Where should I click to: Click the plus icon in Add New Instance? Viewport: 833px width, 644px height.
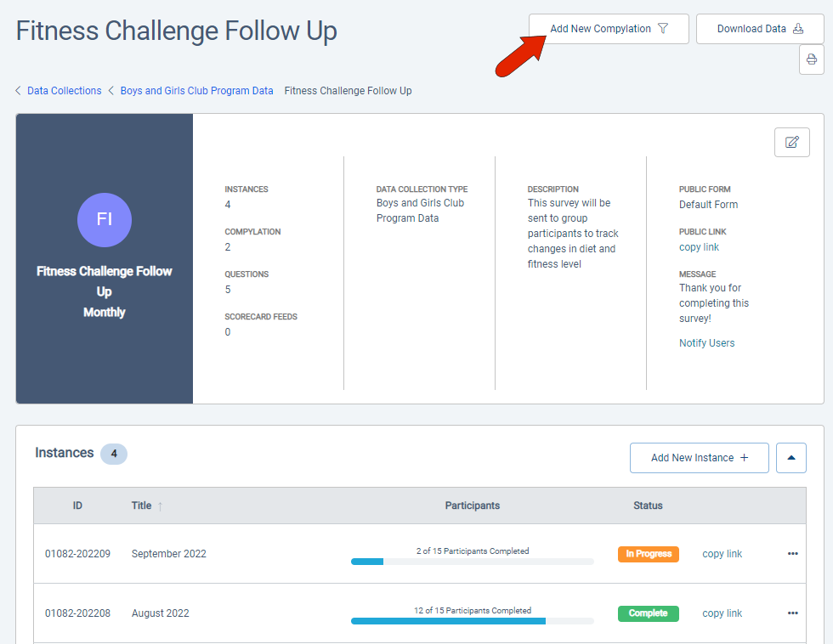click(x=745, y=458)
